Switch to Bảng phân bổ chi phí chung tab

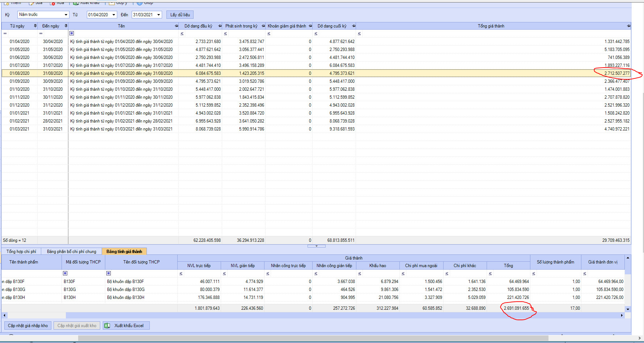click(x=72, y=252)
